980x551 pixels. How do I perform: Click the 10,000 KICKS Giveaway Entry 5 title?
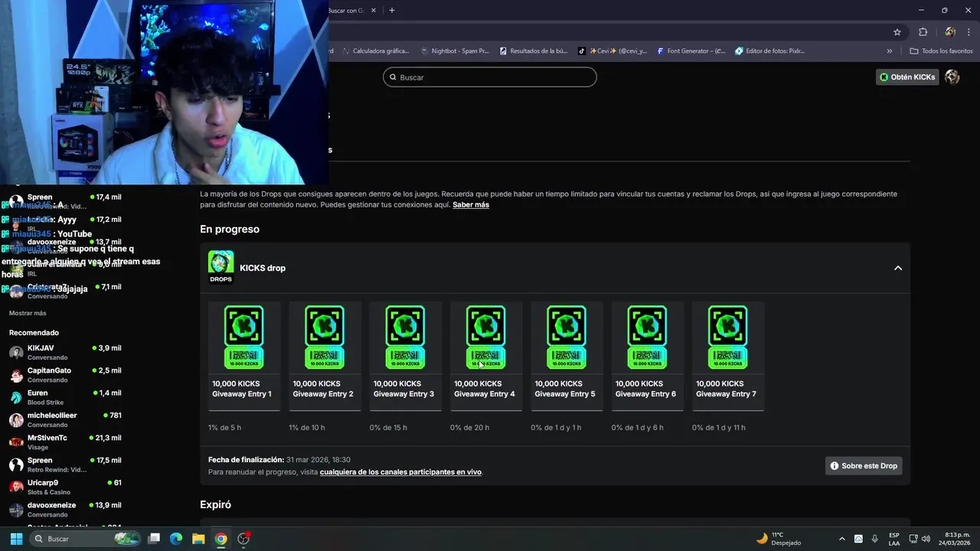[565, 389]
